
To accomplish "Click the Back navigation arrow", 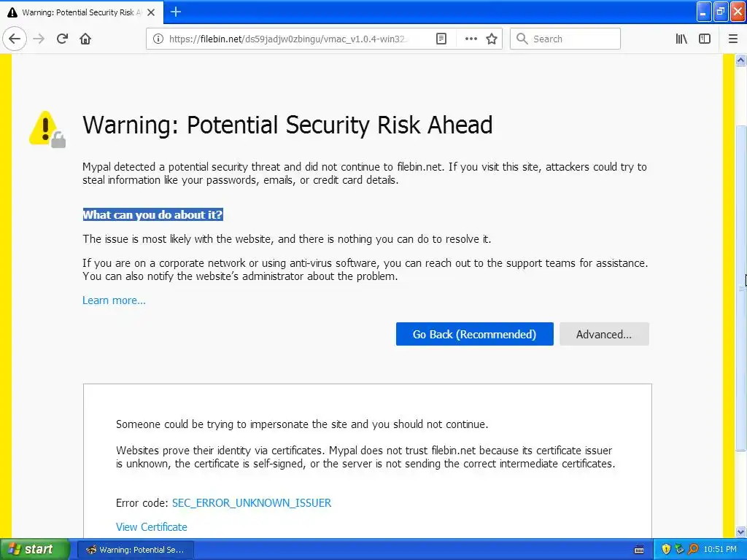I will (x=15, y=39).
